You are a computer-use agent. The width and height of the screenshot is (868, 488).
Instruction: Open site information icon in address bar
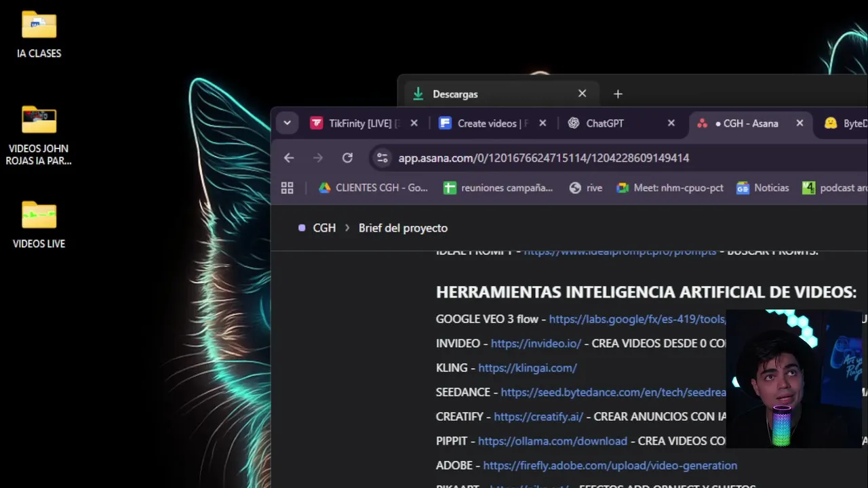pos(382,158)
